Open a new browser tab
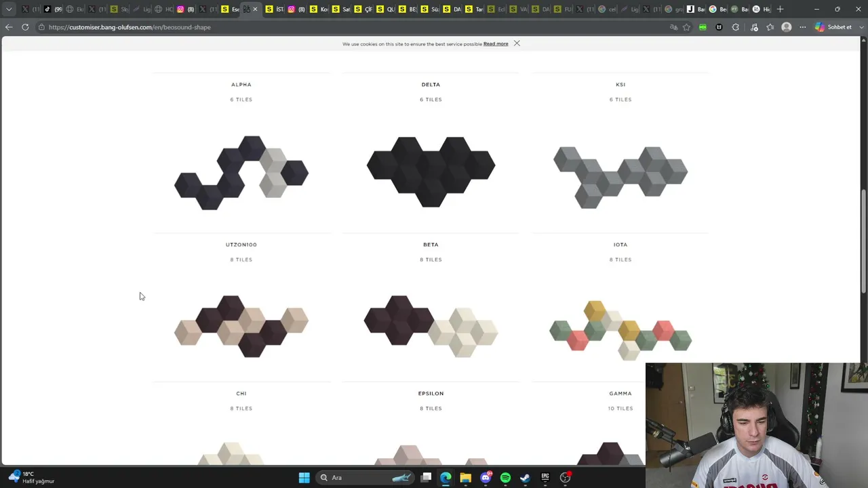The width and height of the screenshot is (868, 488). [x=780, y=9]
